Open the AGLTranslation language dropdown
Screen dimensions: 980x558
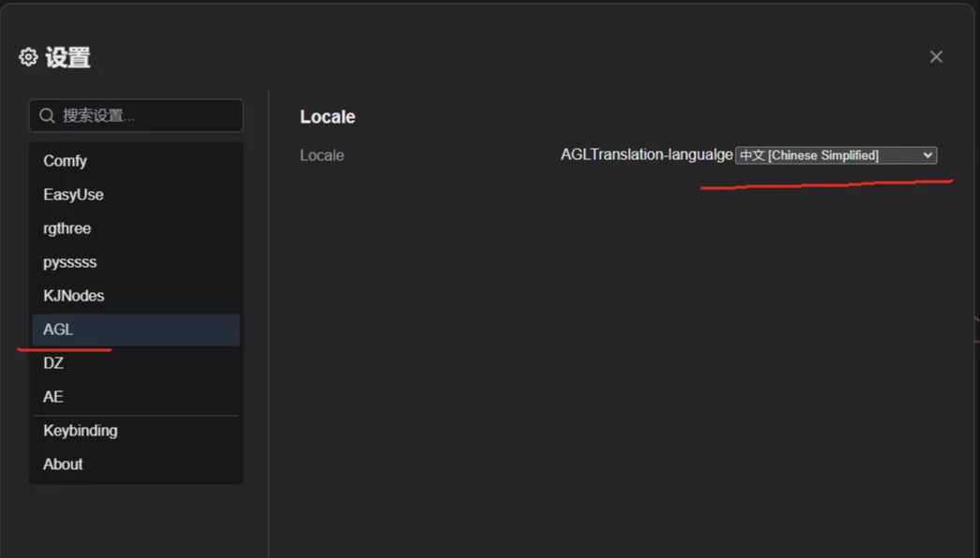click(x=834, y=154)
